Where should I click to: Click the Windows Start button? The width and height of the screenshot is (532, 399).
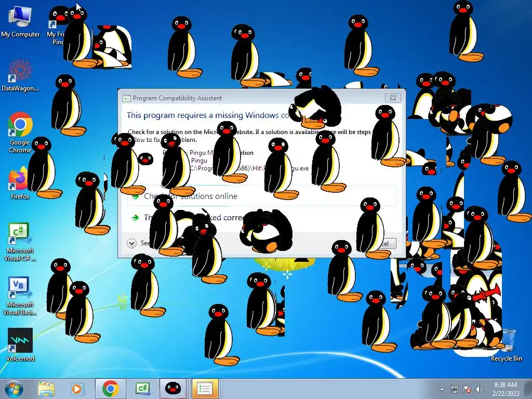[14, 389]
